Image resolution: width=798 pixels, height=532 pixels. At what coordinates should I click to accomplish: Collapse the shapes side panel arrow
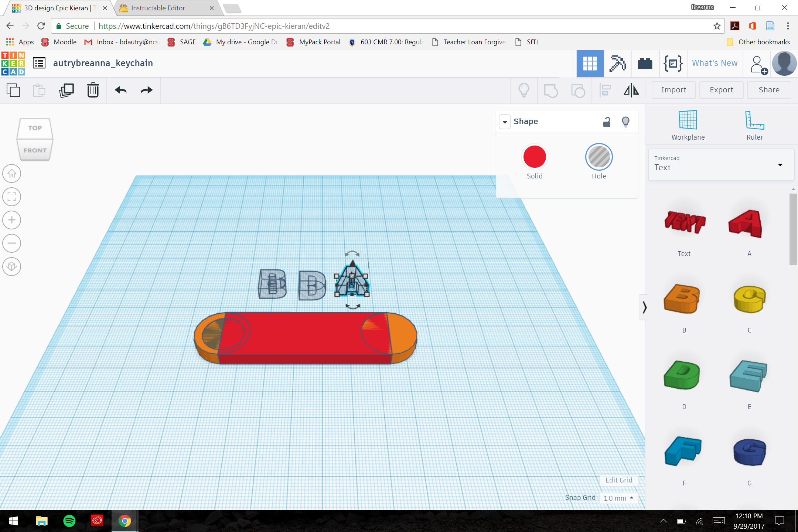pyautogui.click(x=645, y=307)
